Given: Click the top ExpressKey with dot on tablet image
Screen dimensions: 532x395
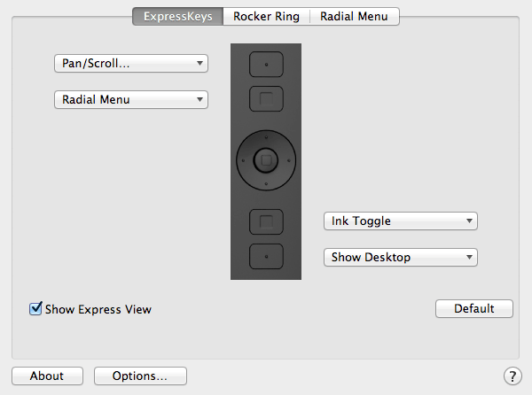Looking at the screenshot, I should [266, 65].
